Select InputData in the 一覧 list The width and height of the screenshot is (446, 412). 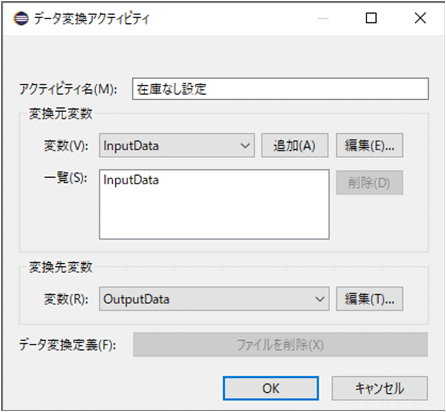(x=131, y=180)
